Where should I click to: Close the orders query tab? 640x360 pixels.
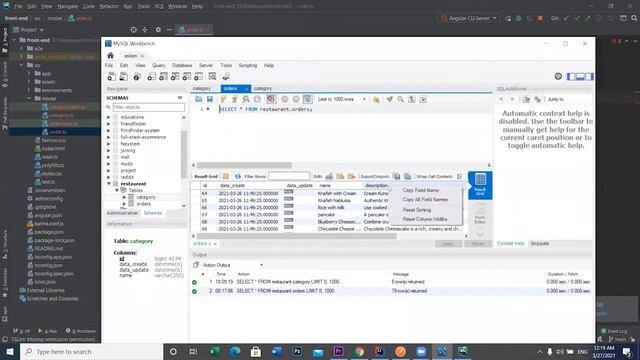point(247,89)
